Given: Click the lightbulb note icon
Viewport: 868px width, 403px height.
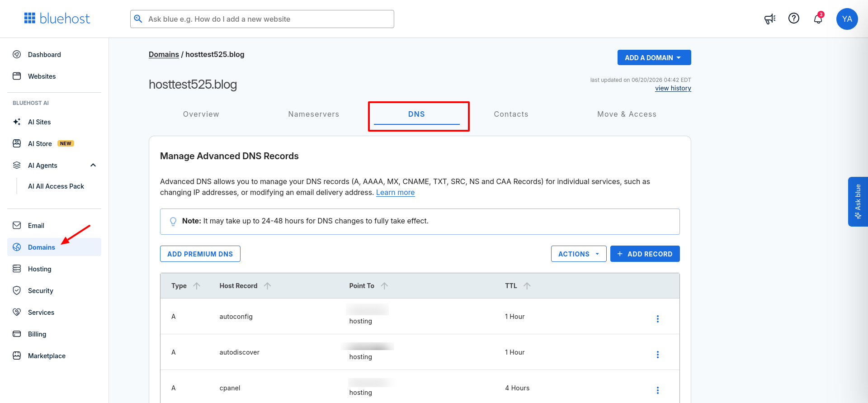Looking at the screenshot, I should (173, 221).
